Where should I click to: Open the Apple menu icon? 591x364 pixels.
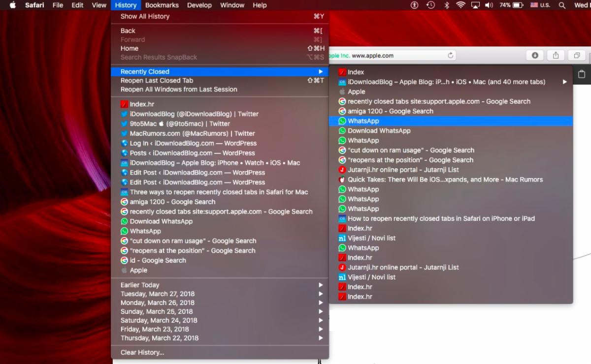tap(13, 5)
